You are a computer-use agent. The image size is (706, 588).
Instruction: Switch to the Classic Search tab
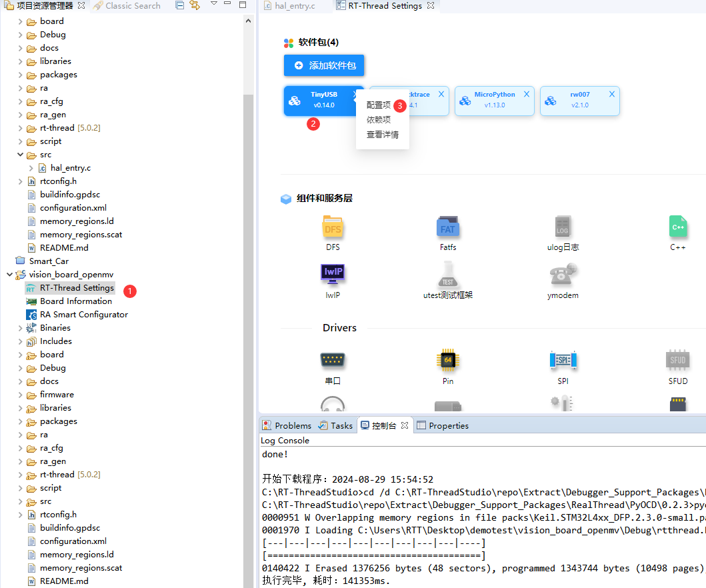coord(127,6)
